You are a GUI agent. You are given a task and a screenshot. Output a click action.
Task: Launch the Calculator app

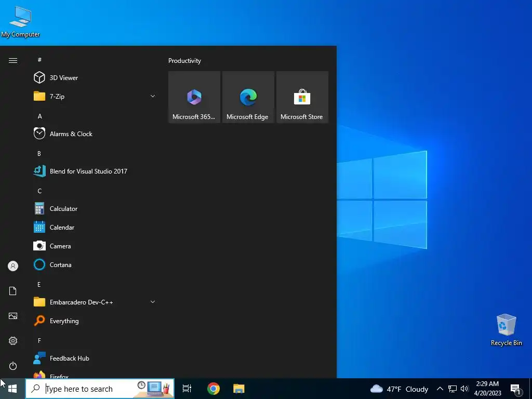tap(95, 209)
